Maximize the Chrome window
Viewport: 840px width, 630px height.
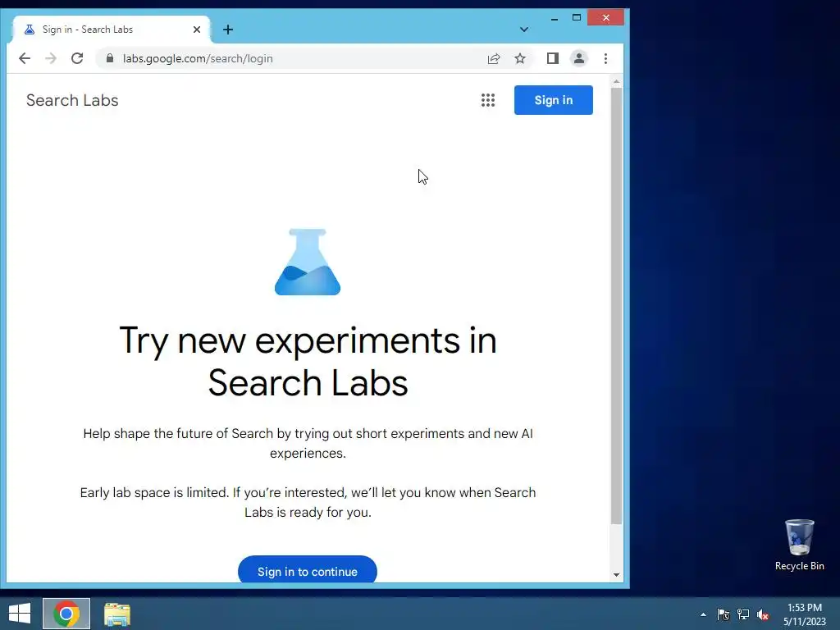577,18
